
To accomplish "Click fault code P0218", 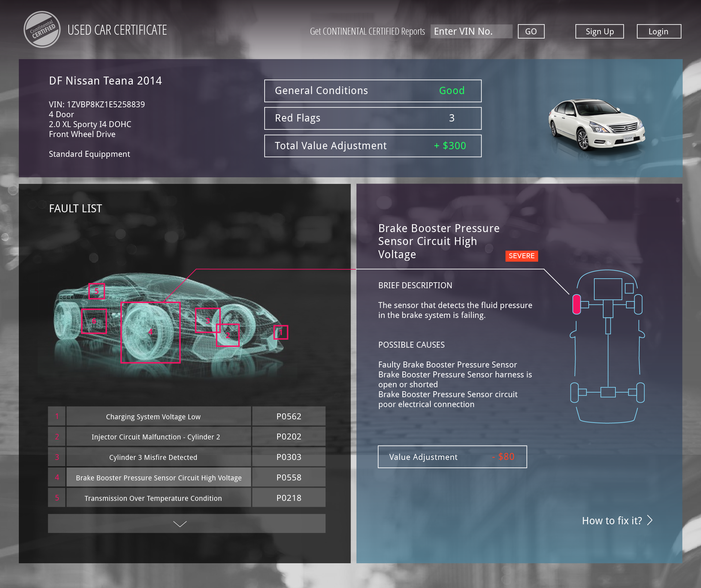I will pos(289,498).
